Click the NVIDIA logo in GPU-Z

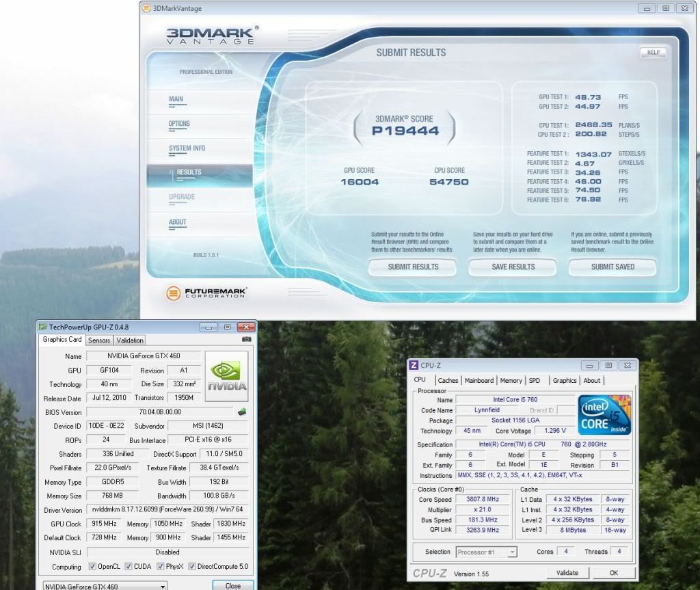226,376
